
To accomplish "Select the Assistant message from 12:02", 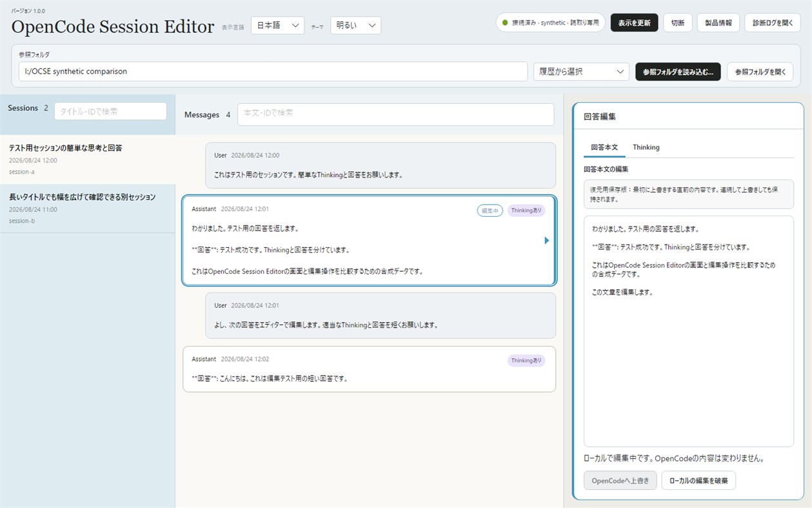I will [369, 369].
